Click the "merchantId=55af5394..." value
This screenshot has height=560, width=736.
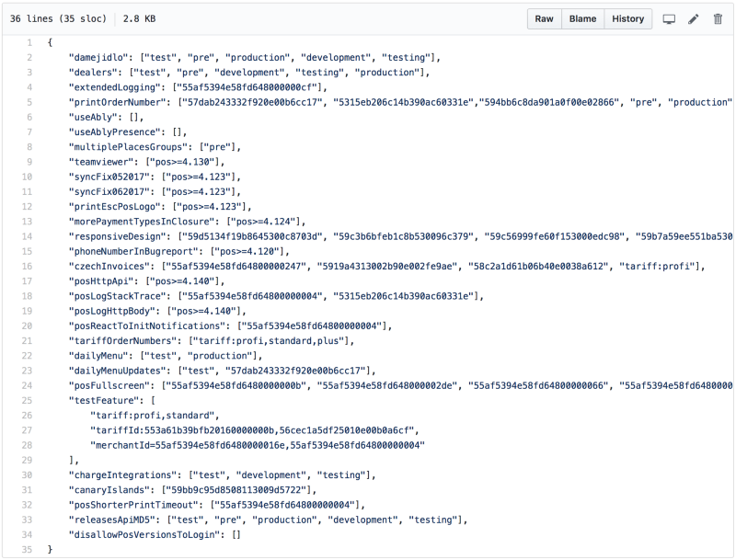tap(258, 446)
